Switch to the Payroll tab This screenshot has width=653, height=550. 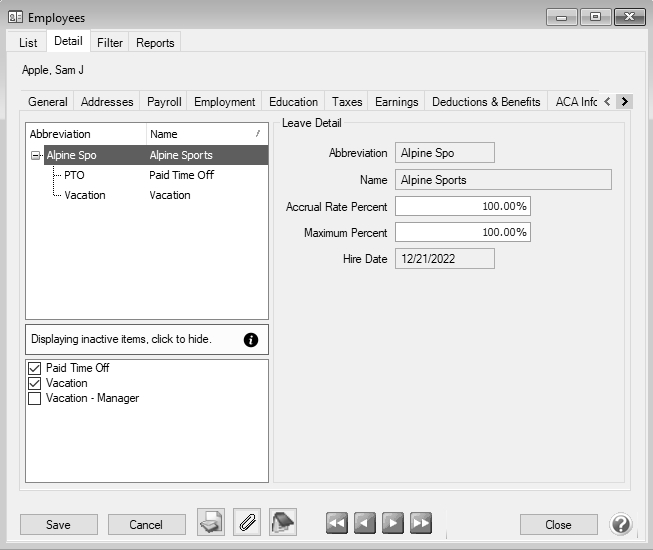click(x=164, y=102)
